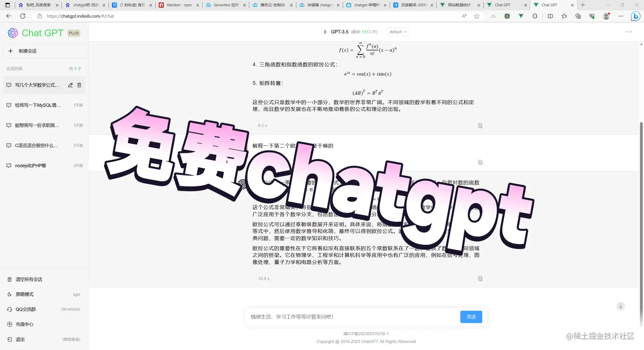Image resolution: width=644 pixels, height=350 pixels.
Task: Toggle dark mode 黑暗模式
Action: click(44, 295)
